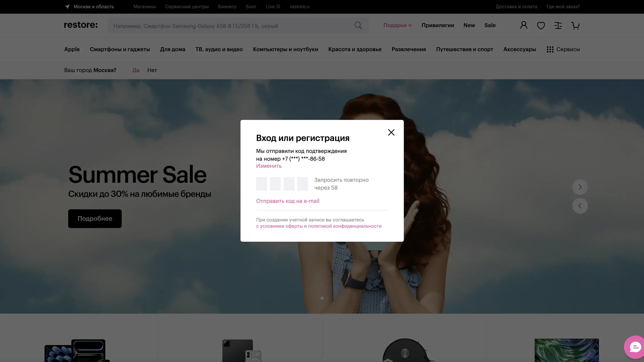Click Отправить код на e-mail link
Screen dimensions: 644x362
pyautogui.click(x=288, y=201)
